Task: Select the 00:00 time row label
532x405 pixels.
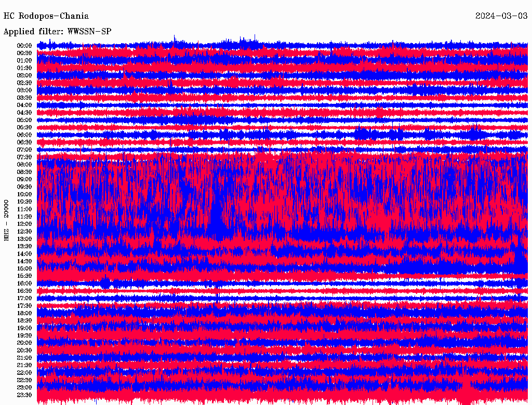Action: [24, 46]
